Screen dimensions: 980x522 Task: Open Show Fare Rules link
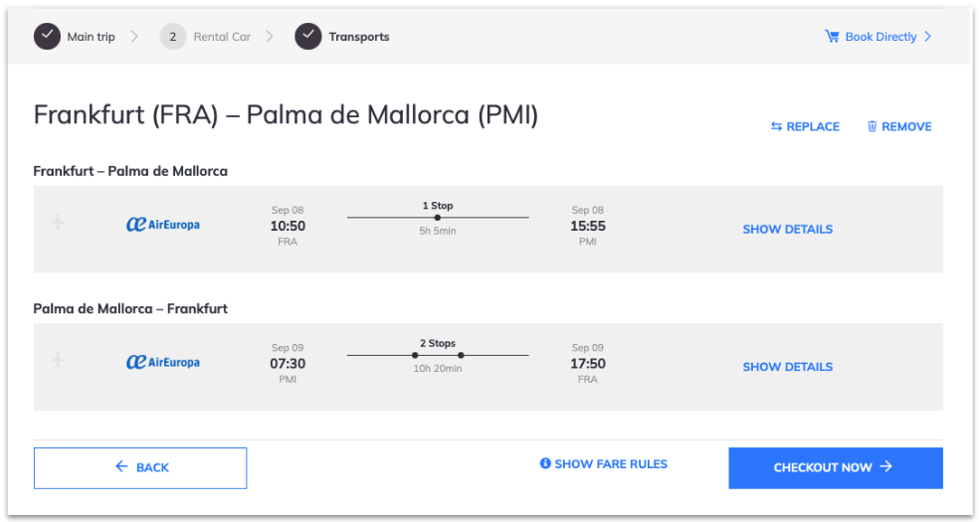[611, 464]
